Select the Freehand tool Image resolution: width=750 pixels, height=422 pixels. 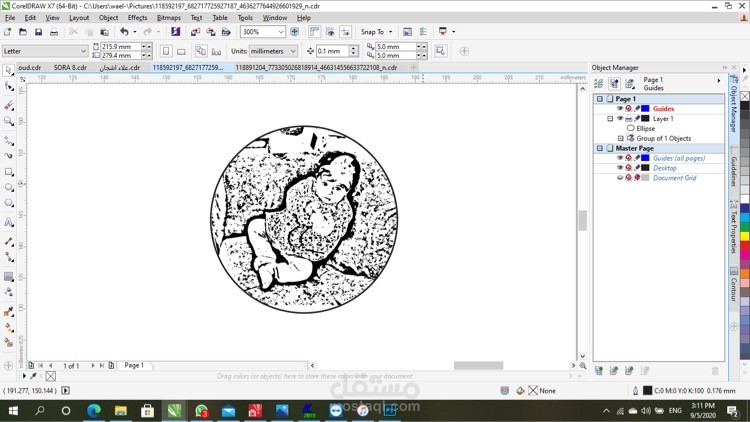[x=9, y=141]
